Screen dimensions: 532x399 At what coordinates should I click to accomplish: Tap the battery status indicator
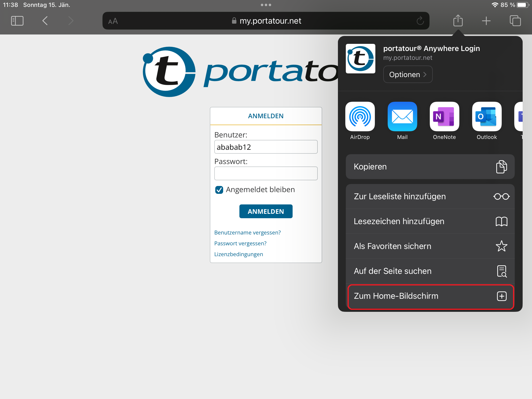pyautogui.click(x=523, y=5)
